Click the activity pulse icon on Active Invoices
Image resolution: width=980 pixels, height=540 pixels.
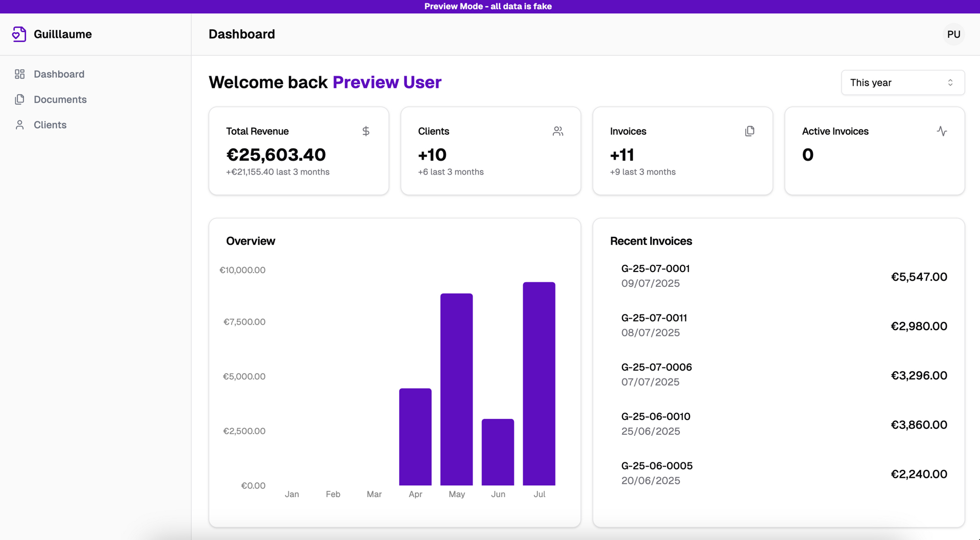(941, 131)
